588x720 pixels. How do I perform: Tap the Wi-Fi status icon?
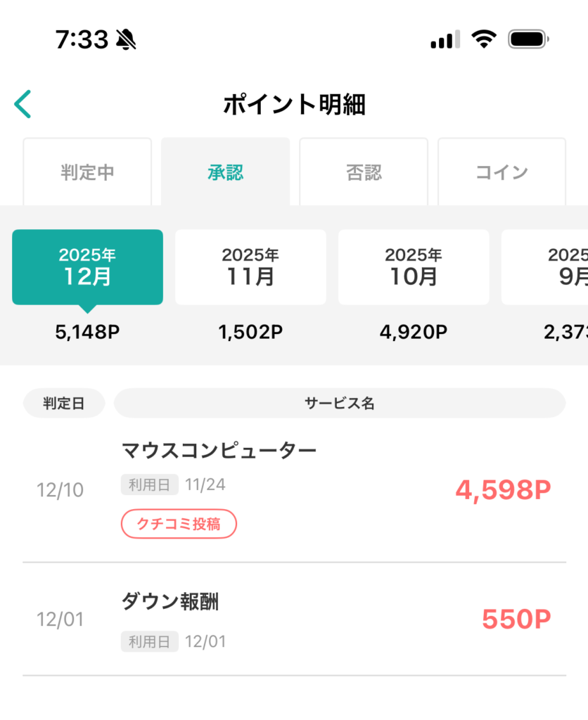(483, 39)
